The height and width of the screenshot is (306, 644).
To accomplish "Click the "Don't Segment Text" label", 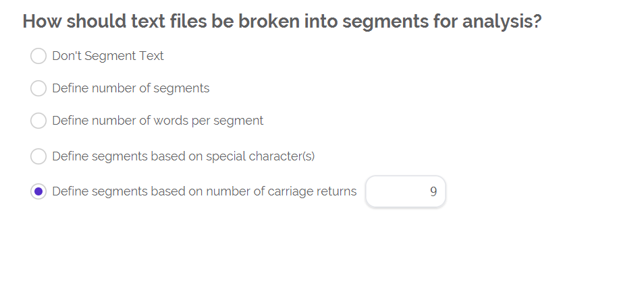I will click(108, 56).
